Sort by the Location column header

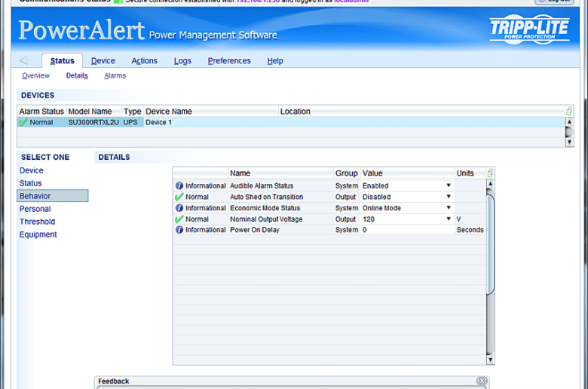[422, 112]
